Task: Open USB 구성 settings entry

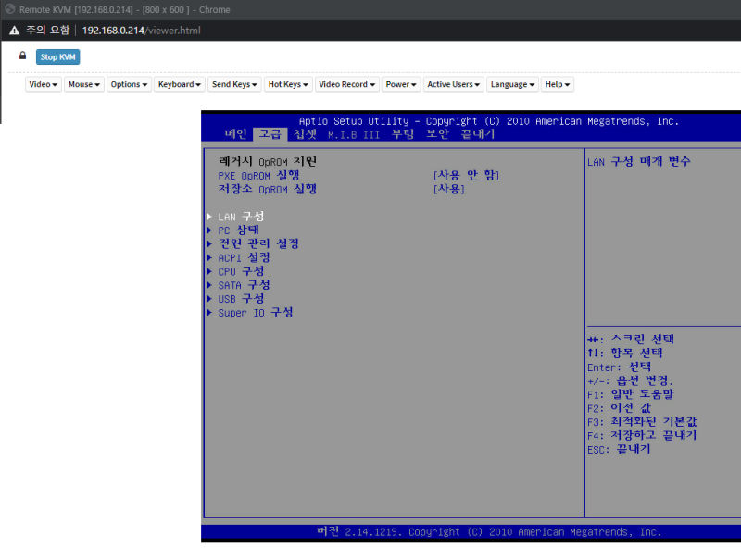Action: click(239, 299)
